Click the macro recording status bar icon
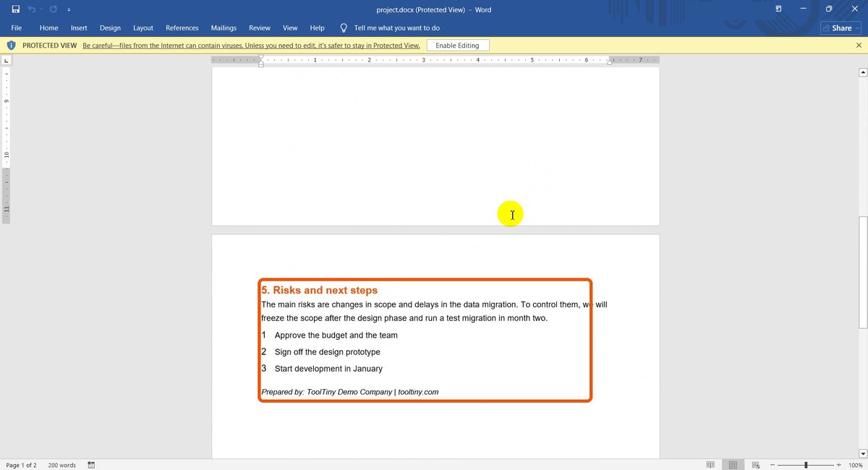The height and width of the screenshot is (470, 868). coord(91,465)
